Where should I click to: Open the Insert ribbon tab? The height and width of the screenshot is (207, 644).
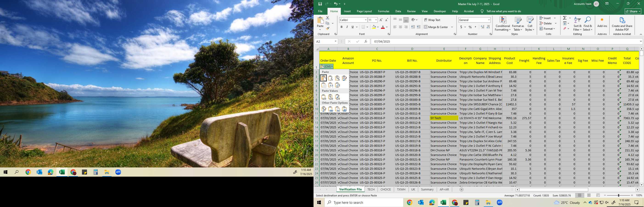click(x=347, y=11)
